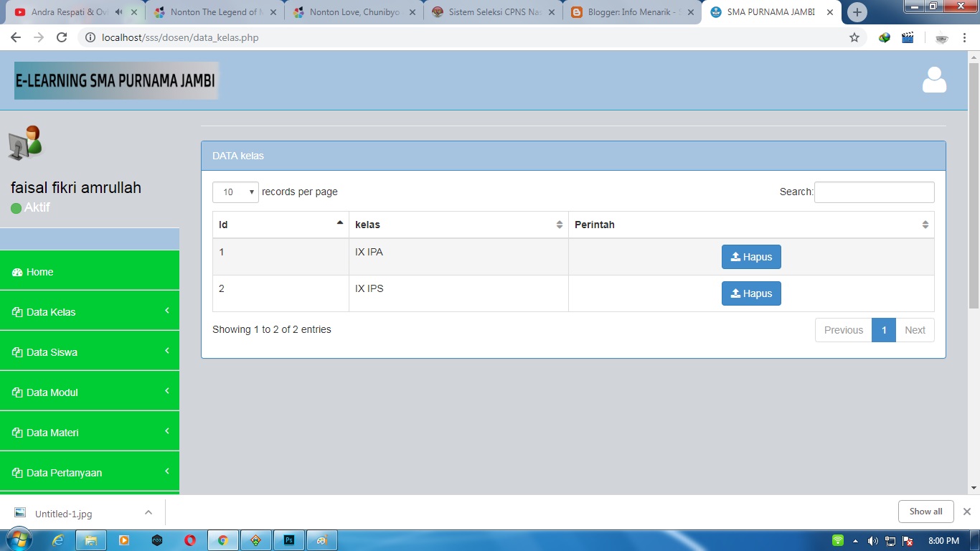
Task: Click the teacher avatar above faisal fikri amrullah
Action: coord(27,142)
